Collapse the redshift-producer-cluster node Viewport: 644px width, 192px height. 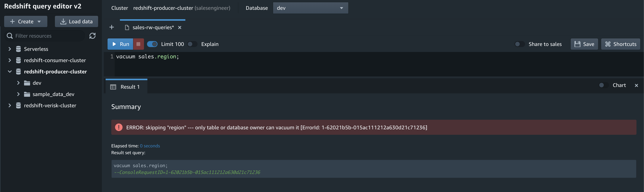tap(10, 71)
